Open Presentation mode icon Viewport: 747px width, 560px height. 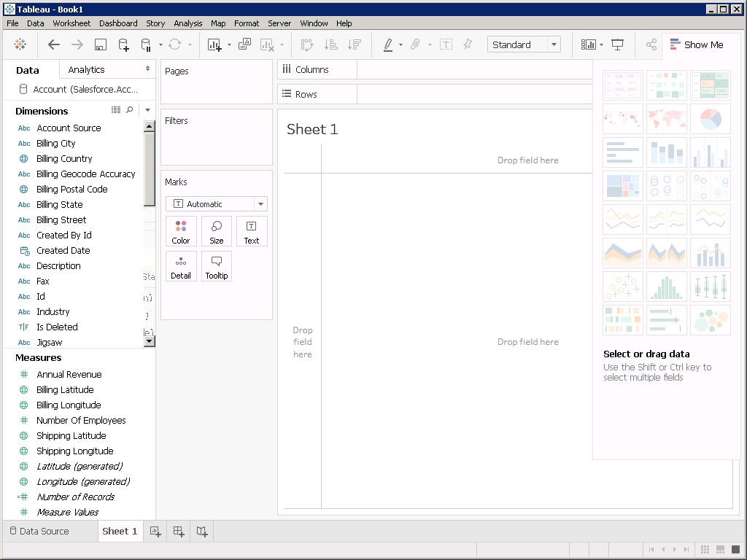[618, 44]
